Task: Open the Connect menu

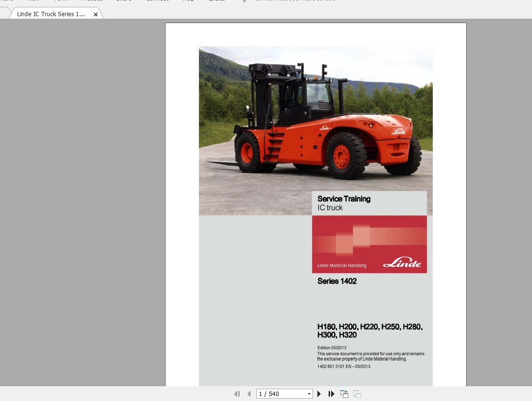Action: click(x=157, y=1)
